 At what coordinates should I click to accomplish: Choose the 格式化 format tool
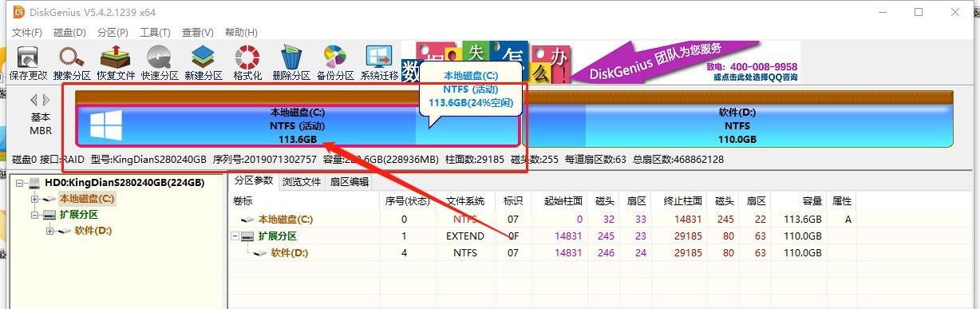247,62
